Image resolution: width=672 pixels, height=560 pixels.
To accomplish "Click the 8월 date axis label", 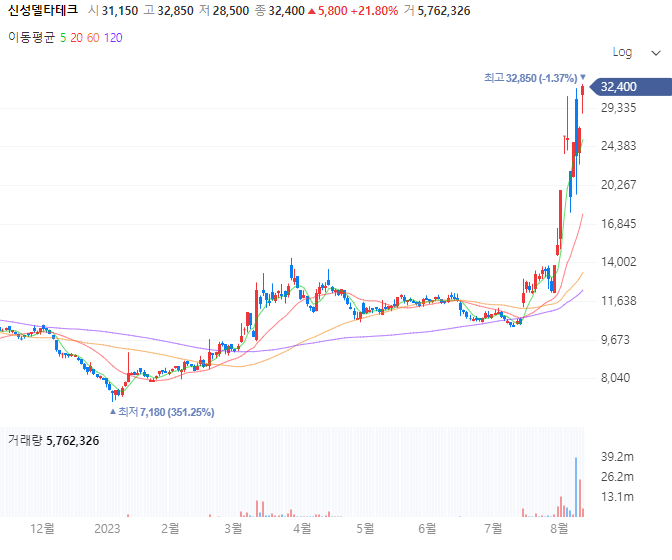I will [559, 529].
